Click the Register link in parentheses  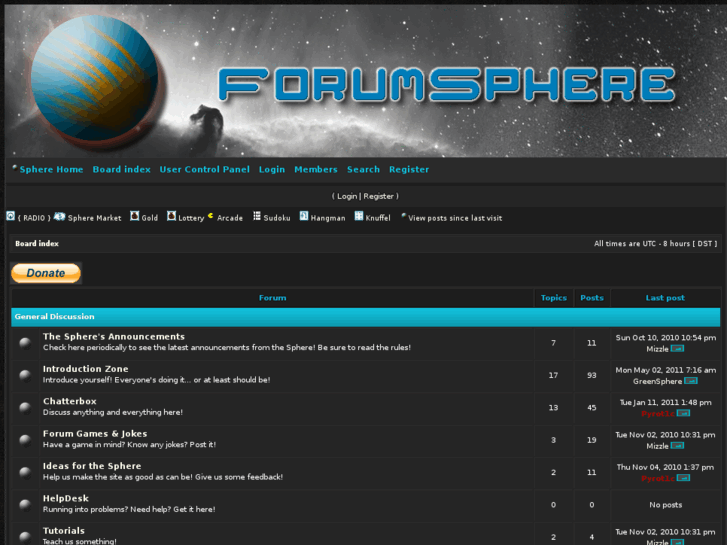click(378, 196)
